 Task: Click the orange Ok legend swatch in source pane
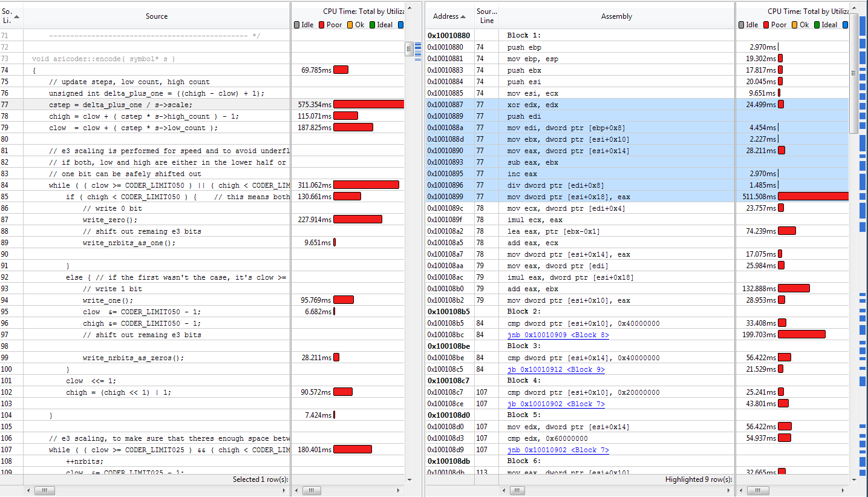click(350, 25)
